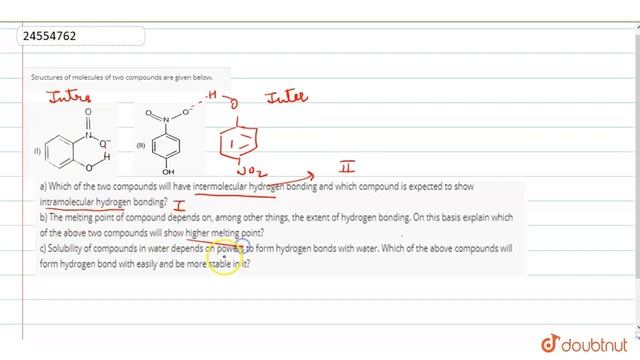This screenshot has width=640, height=360.
Task: Click the words 'intramolecular hydrogen bonding?'
Action: (x=104, y=202)
